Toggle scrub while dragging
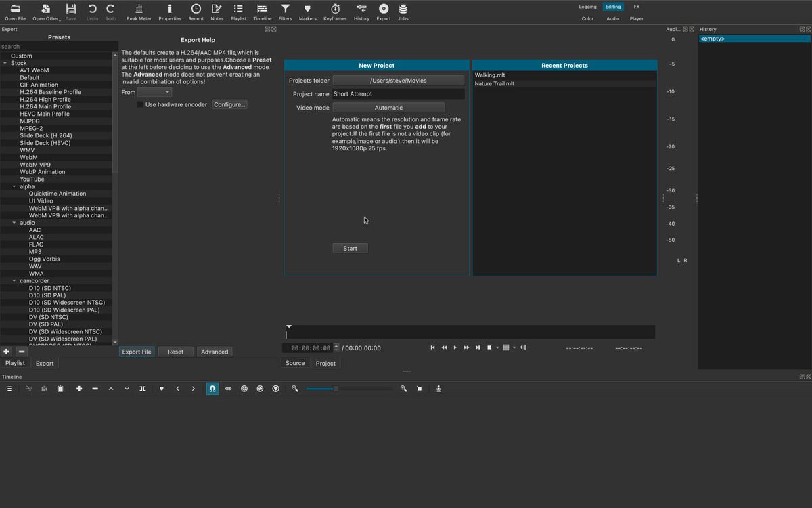 pyautogui.click(x=228, y=388)
